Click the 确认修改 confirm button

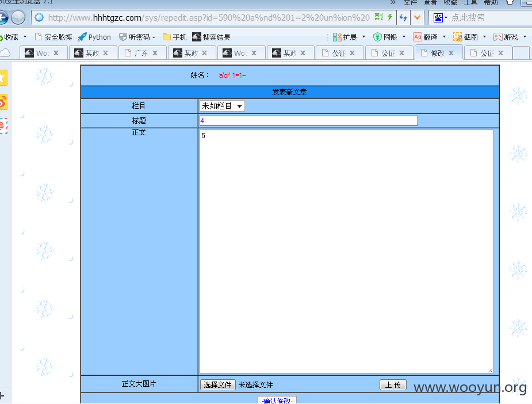[277, 401]
